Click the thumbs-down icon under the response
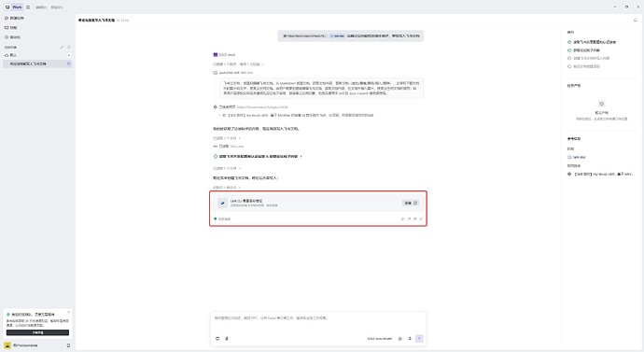 click(409, 218)
